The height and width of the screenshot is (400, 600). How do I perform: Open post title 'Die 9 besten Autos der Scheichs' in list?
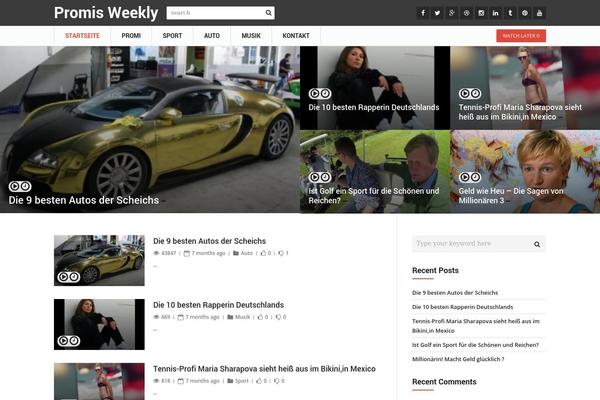[209, 241]
